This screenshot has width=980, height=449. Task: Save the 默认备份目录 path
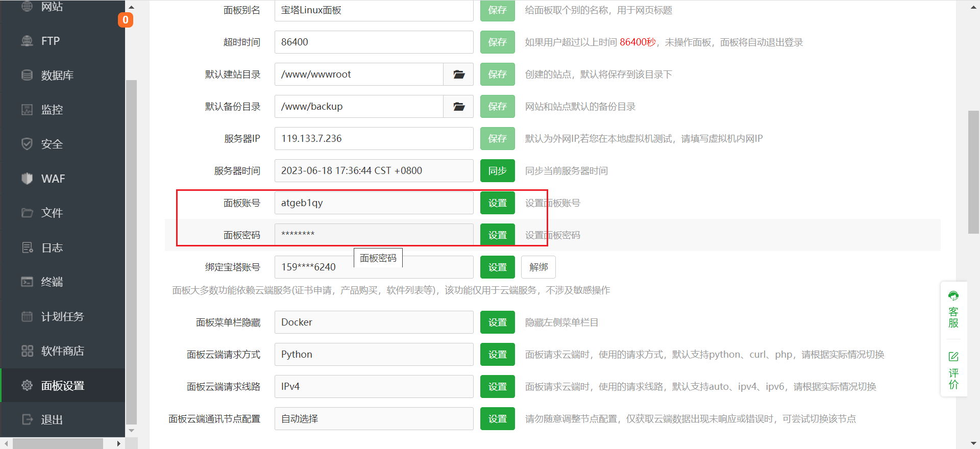(498, 107)
